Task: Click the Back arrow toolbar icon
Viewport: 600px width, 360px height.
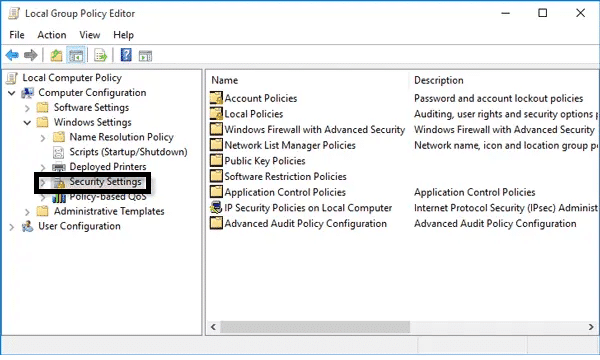Action: click(12, 55)
